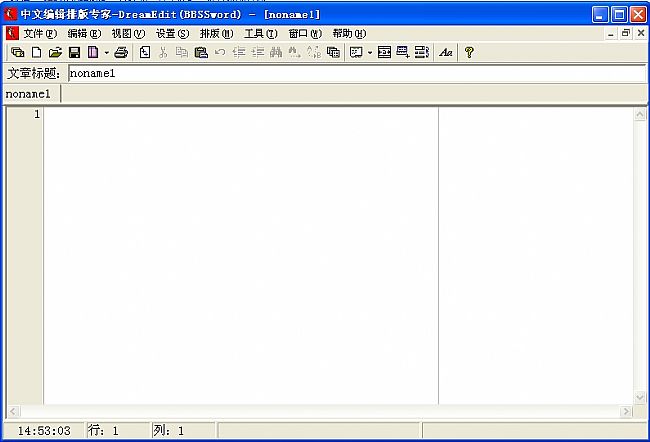Click line 1 in the text editing area

coord(240,115)
